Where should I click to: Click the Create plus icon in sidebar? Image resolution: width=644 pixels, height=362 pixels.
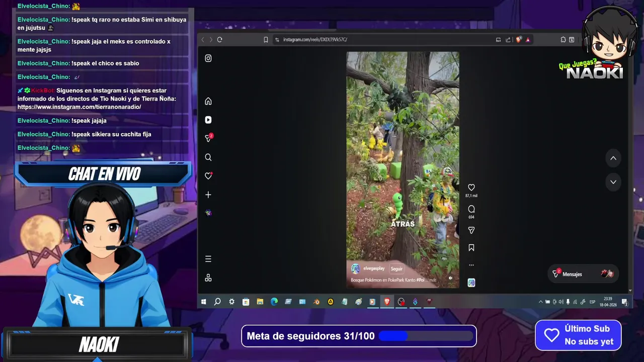208,195
